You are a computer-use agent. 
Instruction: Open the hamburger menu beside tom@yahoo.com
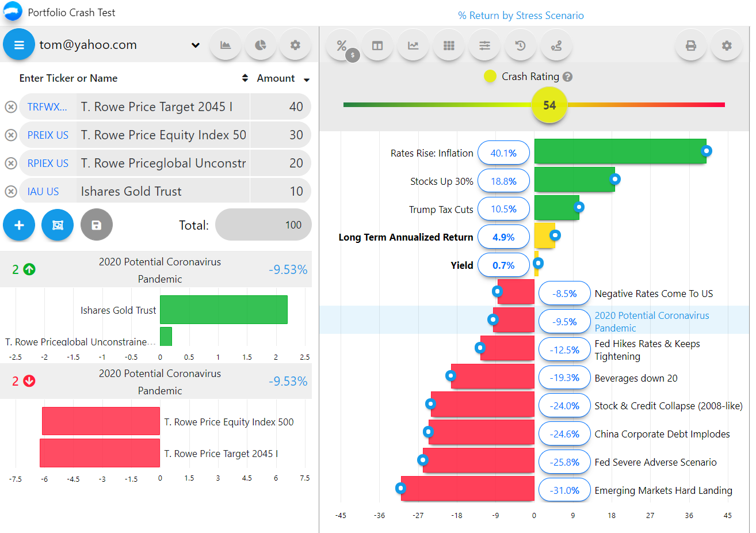tap(19, 45)
